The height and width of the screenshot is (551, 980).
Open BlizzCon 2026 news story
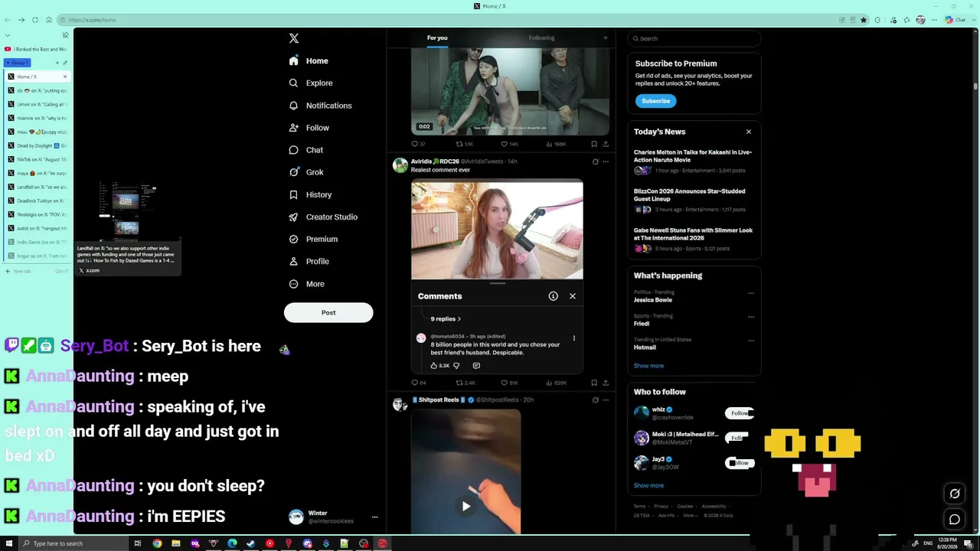(x=694, y=200)
